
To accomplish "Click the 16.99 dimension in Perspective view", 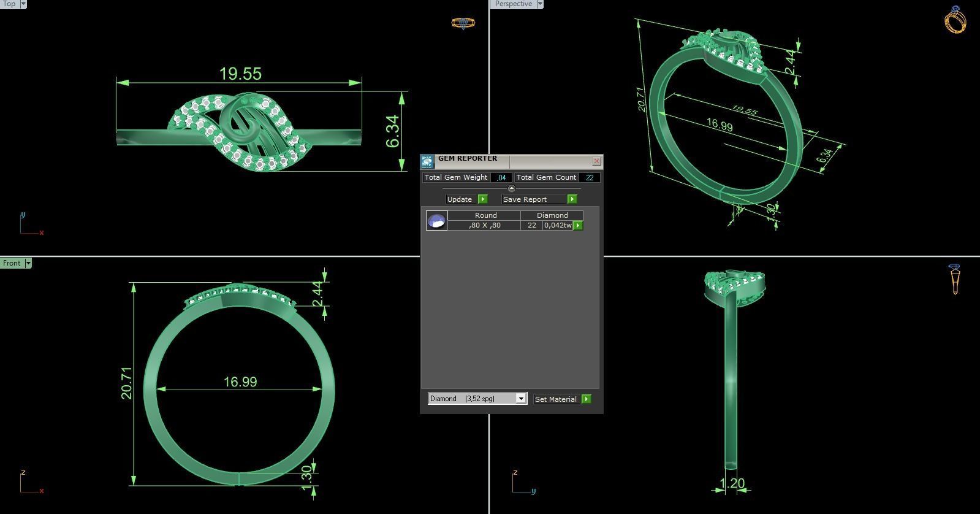I will click(720, 125).
